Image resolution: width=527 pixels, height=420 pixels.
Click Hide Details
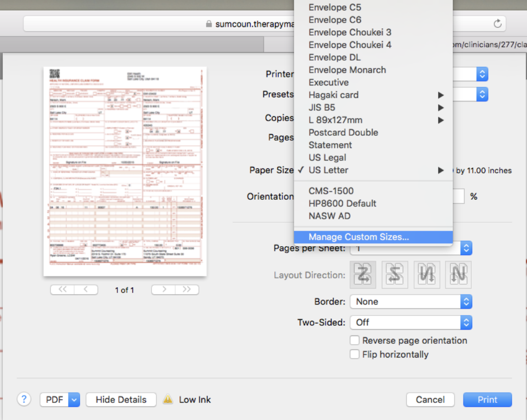click(121, 399)
